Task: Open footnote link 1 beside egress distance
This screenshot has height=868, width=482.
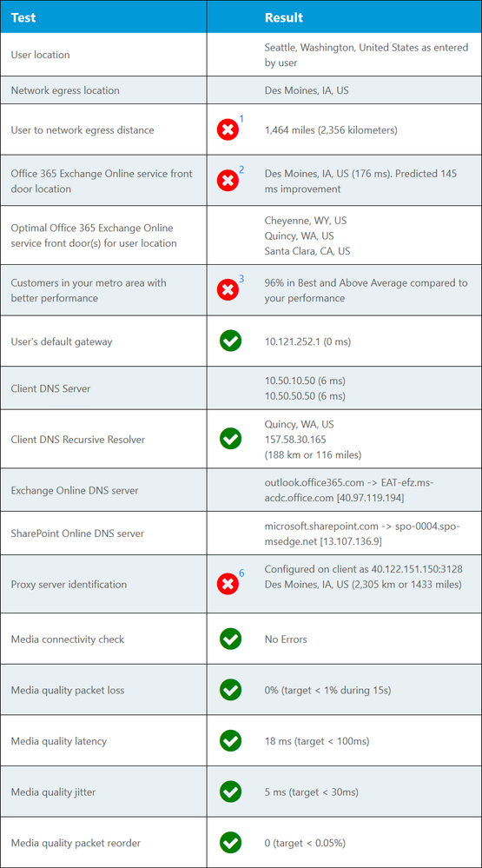Action: (241, 118)
